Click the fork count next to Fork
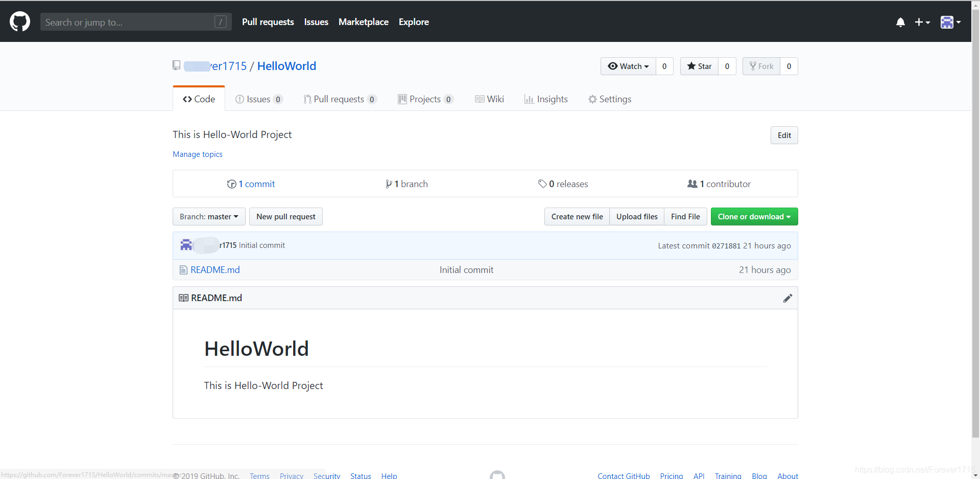 click(789, 66)
